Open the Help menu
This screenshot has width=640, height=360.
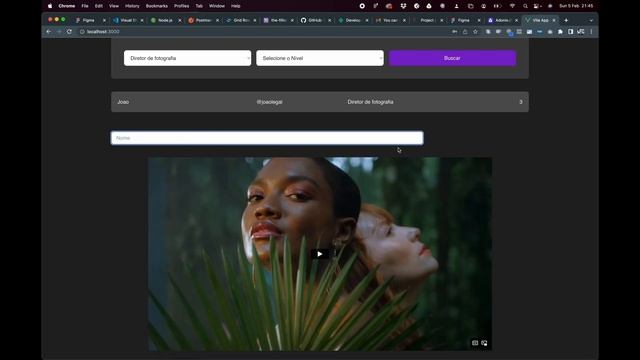click(x=236, y=6)
